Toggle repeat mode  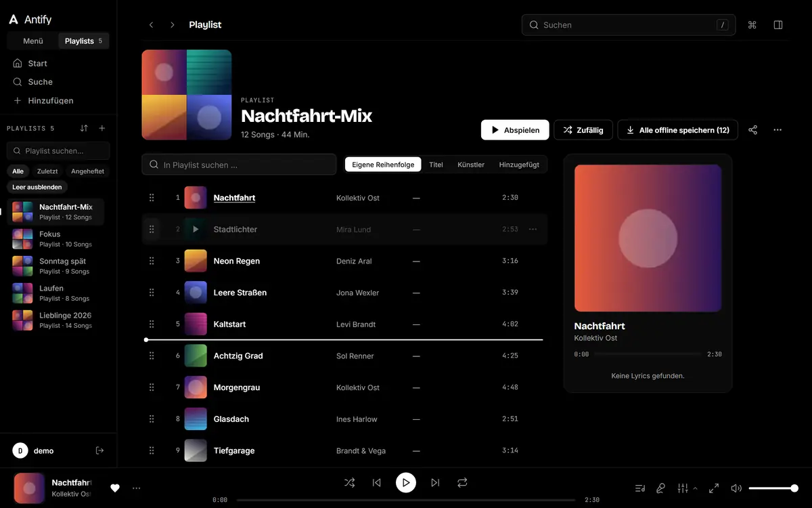coord(462,483)
